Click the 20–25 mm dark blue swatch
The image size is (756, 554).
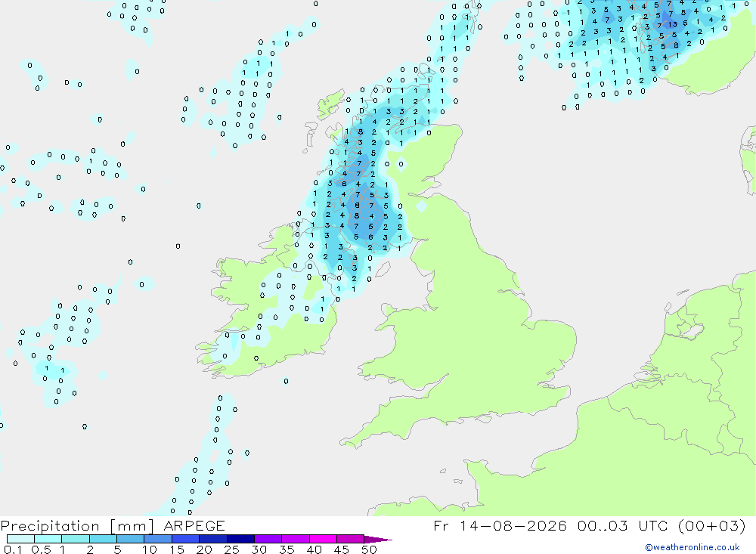pyautogui.click(x=212, y=539)
